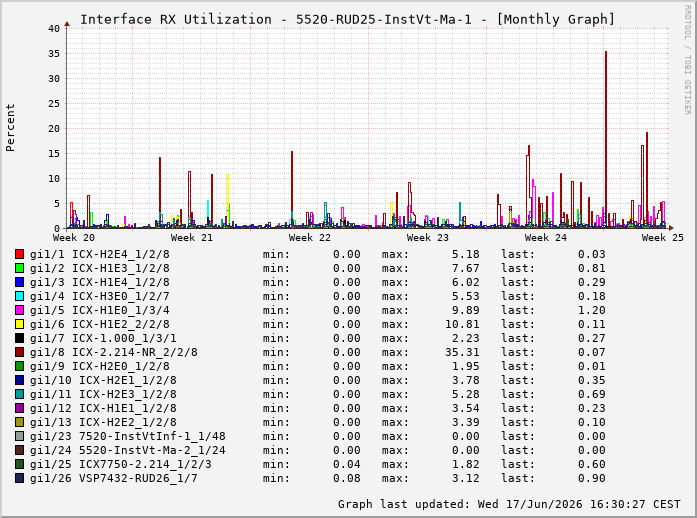The image size is (697, 518).
Task: Select legend label gi1/24 5520-InstVt-Ma-2_1/24
Action: pos(128,450)
